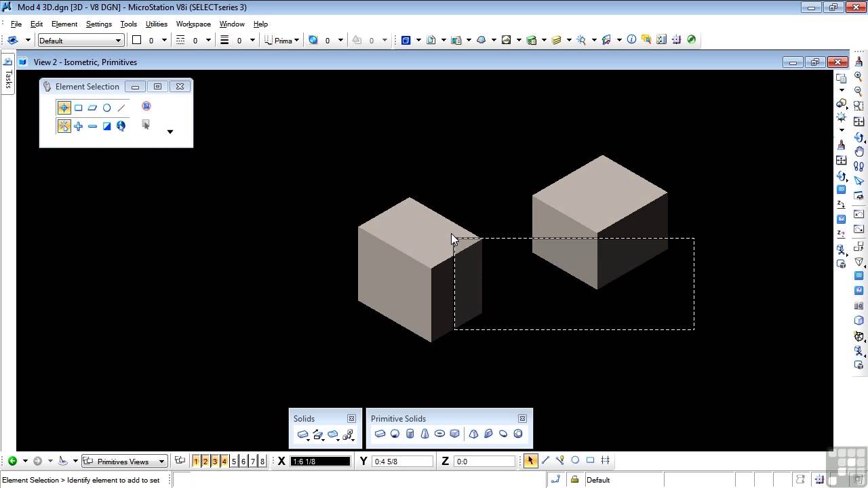
Task: Open View Previous green arrow history dropdown
Action: 25,462
